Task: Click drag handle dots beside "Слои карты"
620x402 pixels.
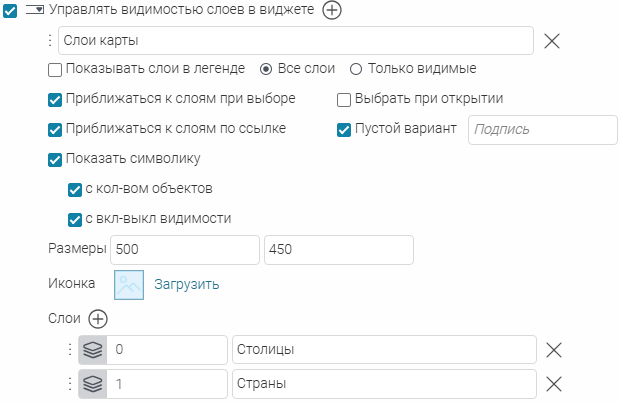Action: click(x=50, y=40)
